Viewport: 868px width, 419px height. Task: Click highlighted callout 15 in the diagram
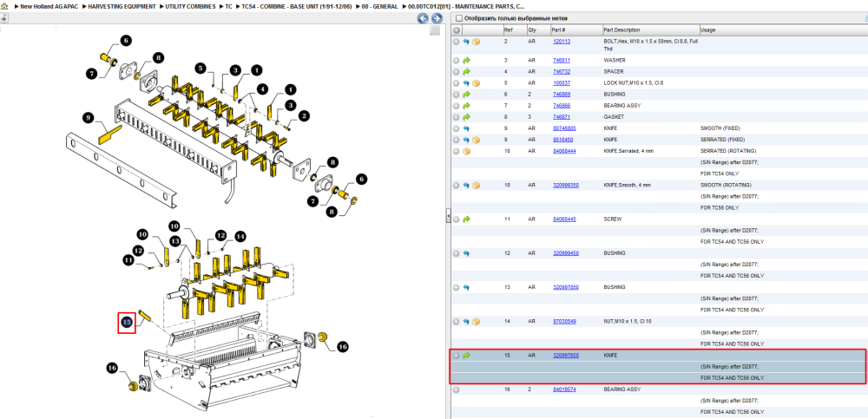127,322
